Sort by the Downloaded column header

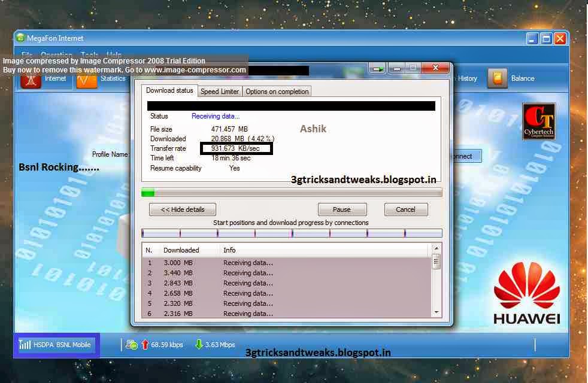point(181,250)
